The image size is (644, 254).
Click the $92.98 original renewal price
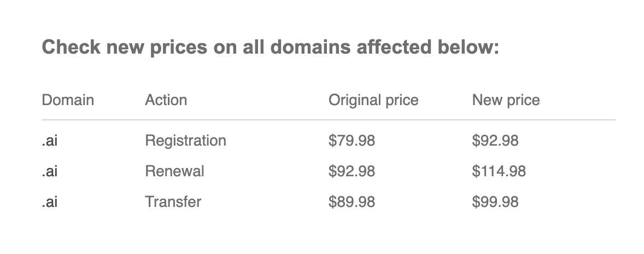352,171
